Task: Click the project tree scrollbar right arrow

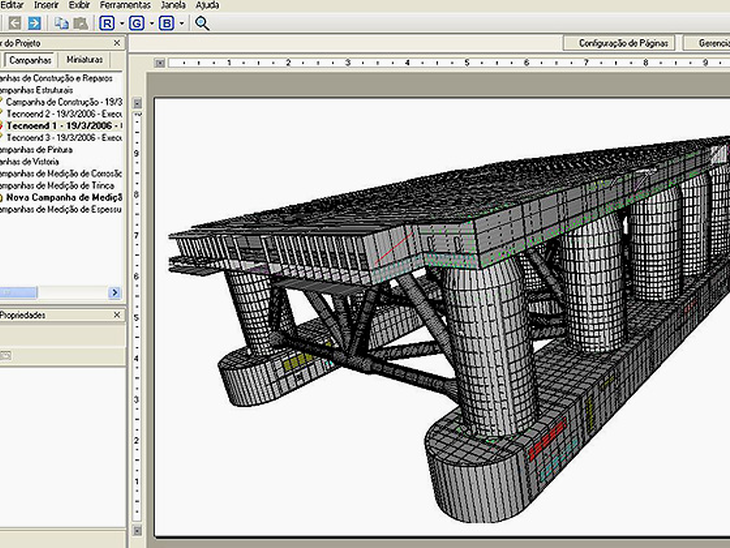Action: point(115,293)
